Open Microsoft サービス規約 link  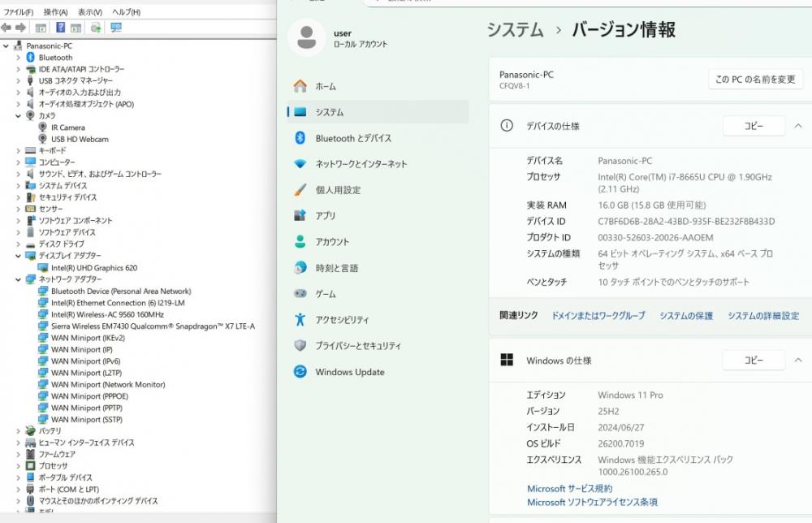(x=570, y=488)
